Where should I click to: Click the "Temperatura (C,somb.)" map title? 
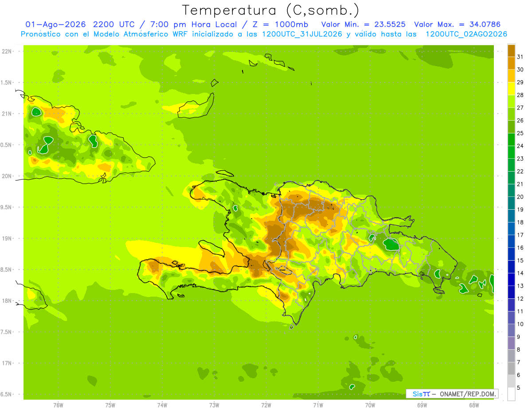point(270,10)
